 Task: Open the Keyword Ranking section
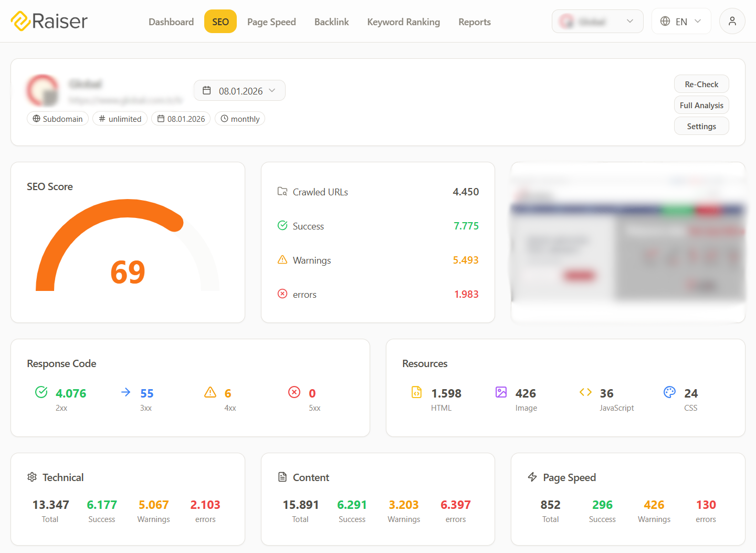pyautogui.click(x=403, y=22)
